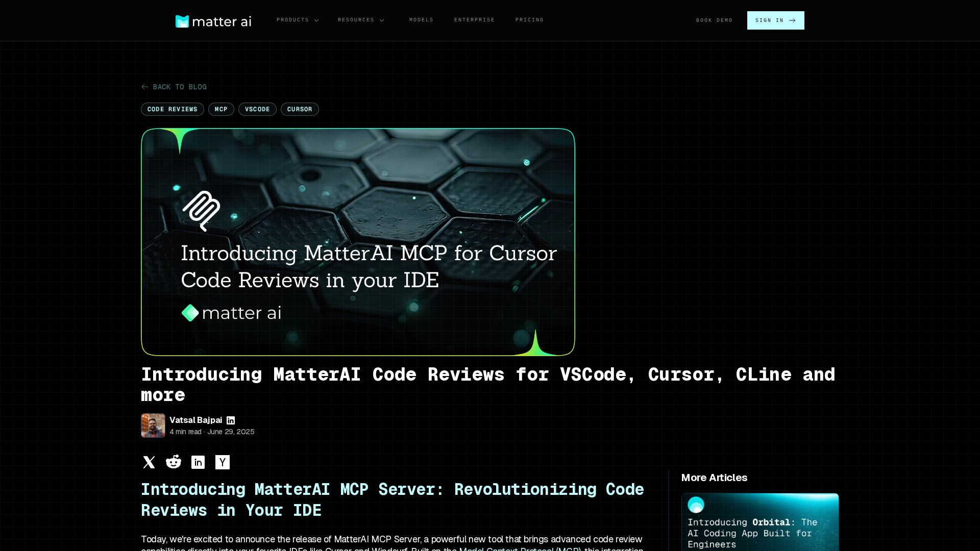The image size is (980, 551).
Task: Expand the Resources dropdown menu
Action: click(361, 20)
